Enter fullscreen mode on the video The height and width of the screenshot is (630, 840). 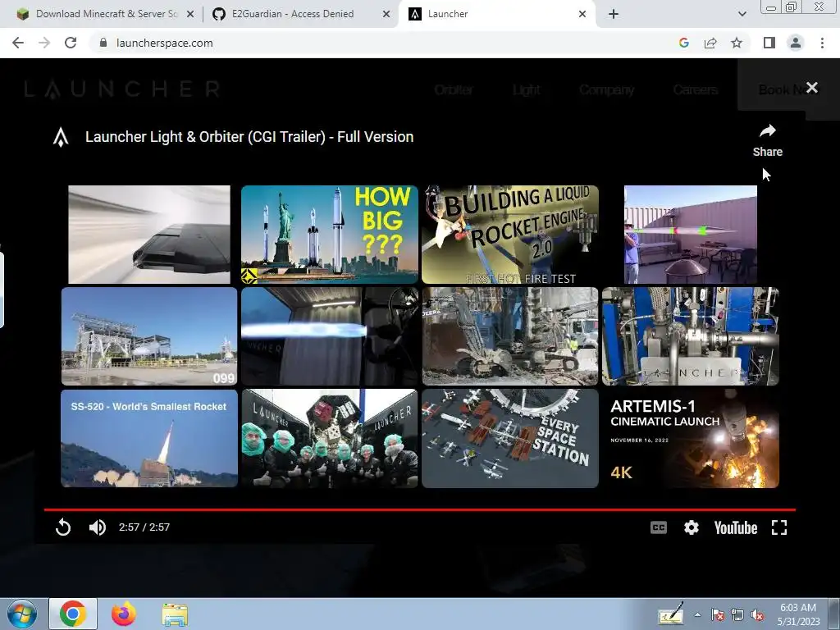point(779,527)
